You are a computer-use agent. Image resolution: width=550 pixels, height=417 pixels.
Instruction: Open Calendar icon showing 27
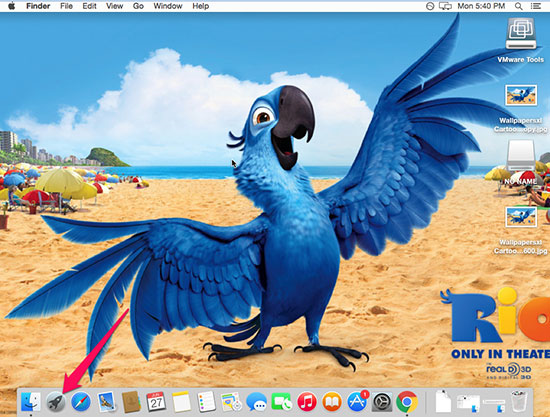pos(156,402)
